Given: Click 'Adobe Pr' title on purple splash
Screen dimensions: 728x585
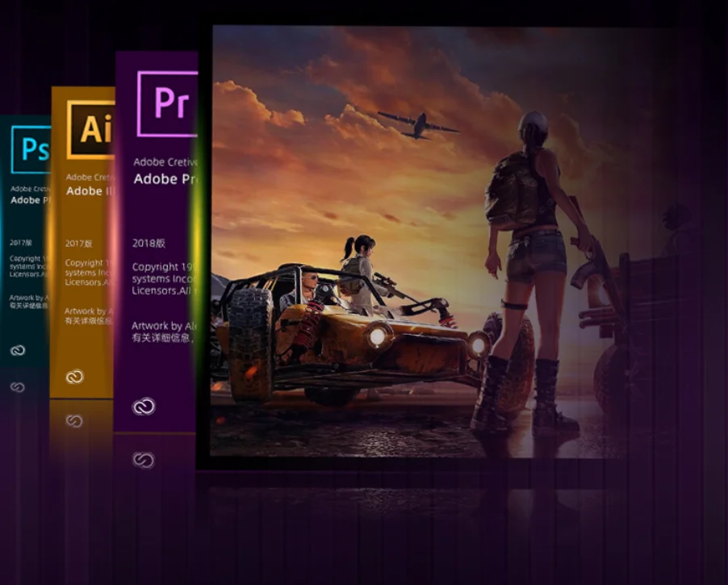Looking at the screenshot, I should [x=165, y=179].
